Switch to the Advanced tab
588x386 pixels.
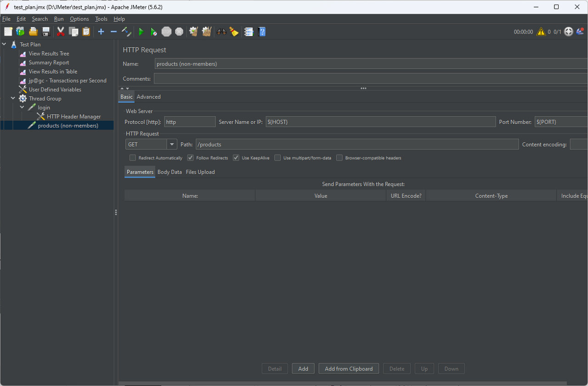pyautogui.click(x=149, y=97)
